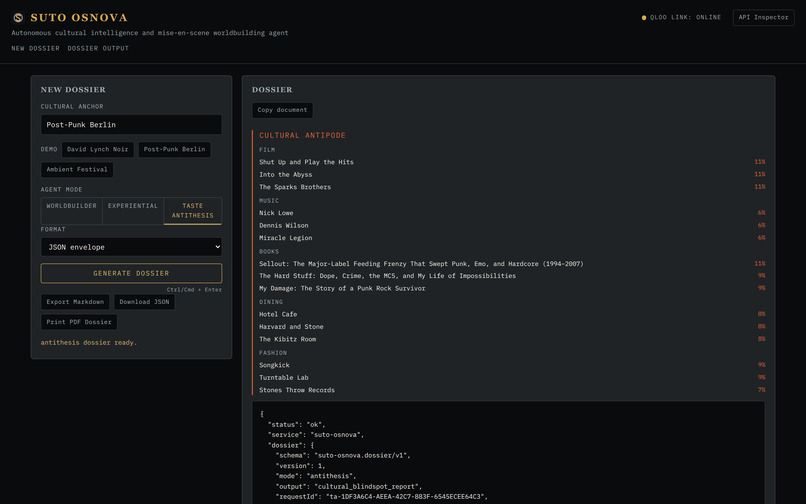Switch agent mode to Experiential

(x=133, y=211)
